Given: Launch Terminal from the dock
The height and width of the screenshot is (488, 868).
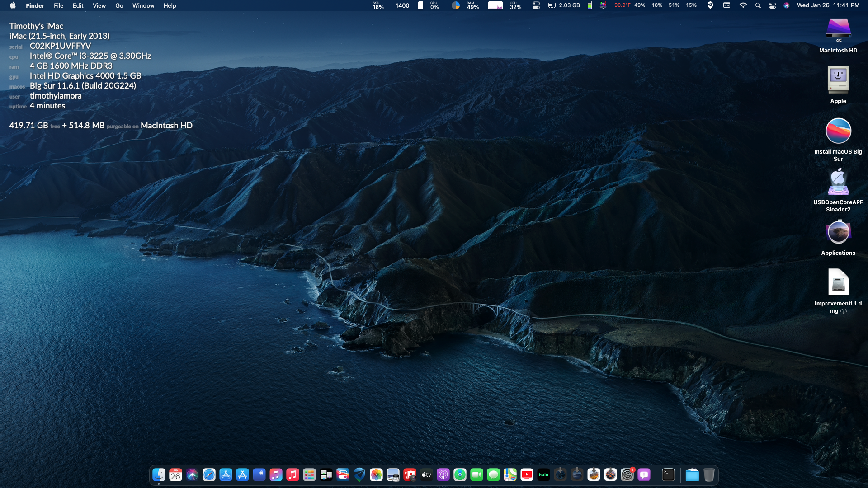Looking at the screenshot, I should click(x=668, y=474).
